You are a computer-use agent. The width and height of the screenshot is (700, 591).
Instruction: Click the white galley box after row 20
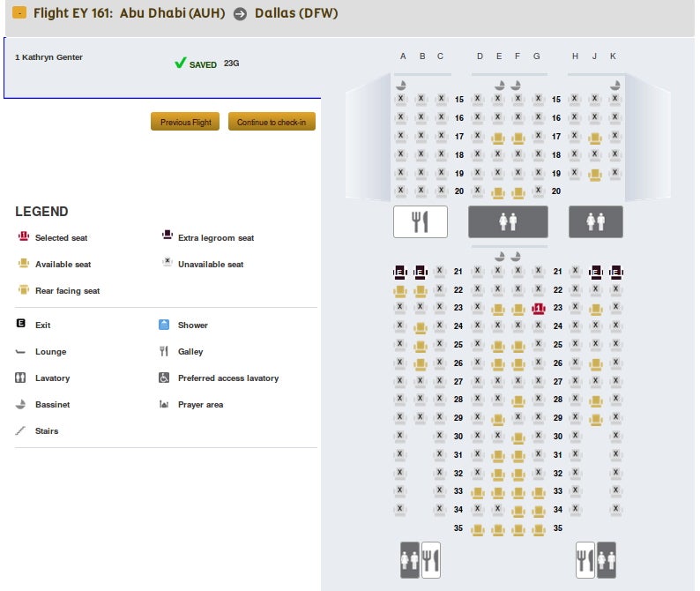[421, 221]
